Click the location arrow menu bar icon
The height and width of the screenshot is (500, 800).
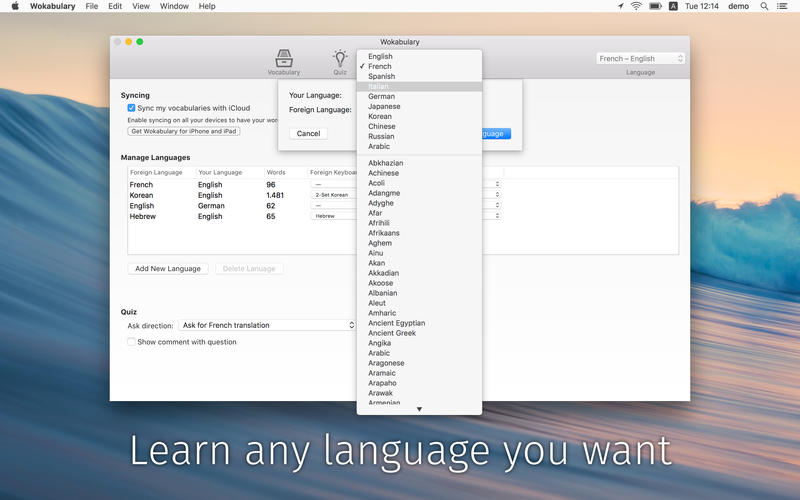click(619, 6)
